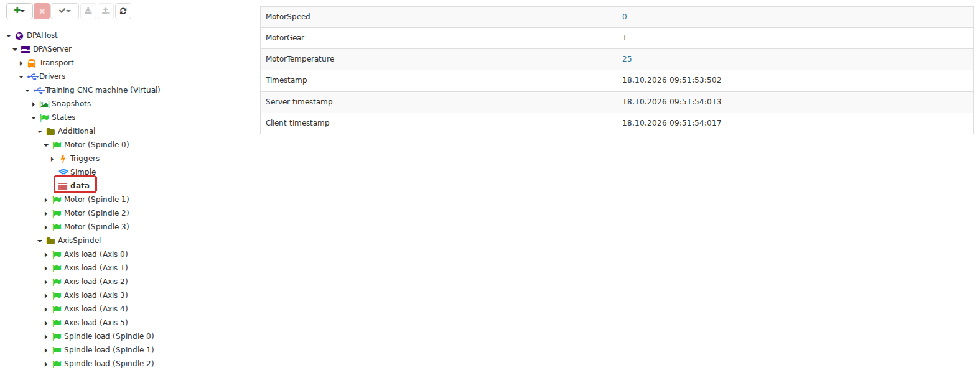Collapse the States tree node

point(34,118)
